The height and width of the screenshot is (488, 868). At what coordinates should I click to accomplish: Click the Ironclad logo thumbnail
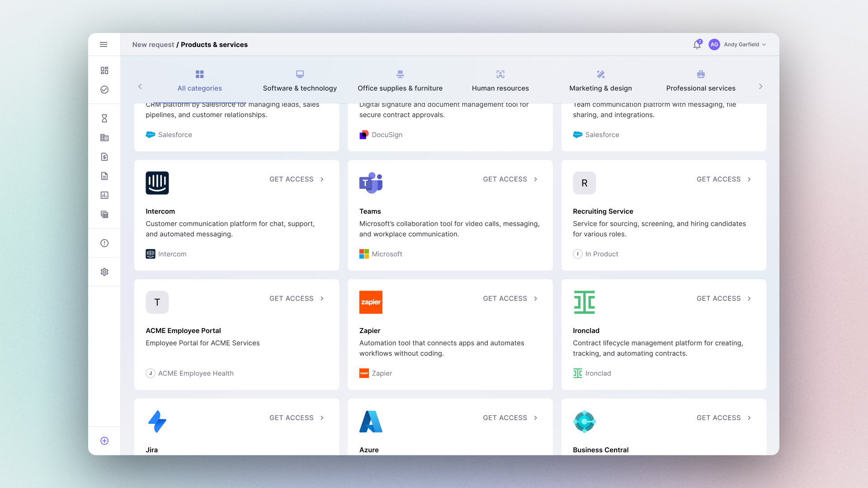pyautogui.click(x=584, y=302)
